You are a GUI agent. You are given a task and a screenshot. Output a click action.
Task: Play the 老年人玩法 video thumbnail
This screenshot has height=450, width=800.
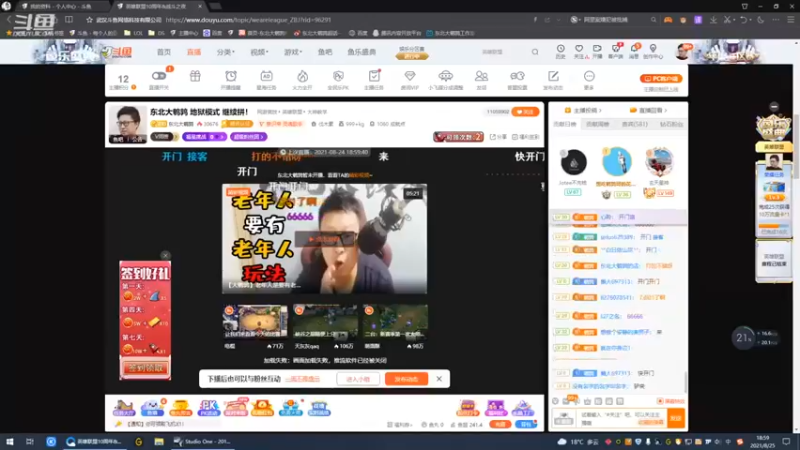tap(324, 239)
